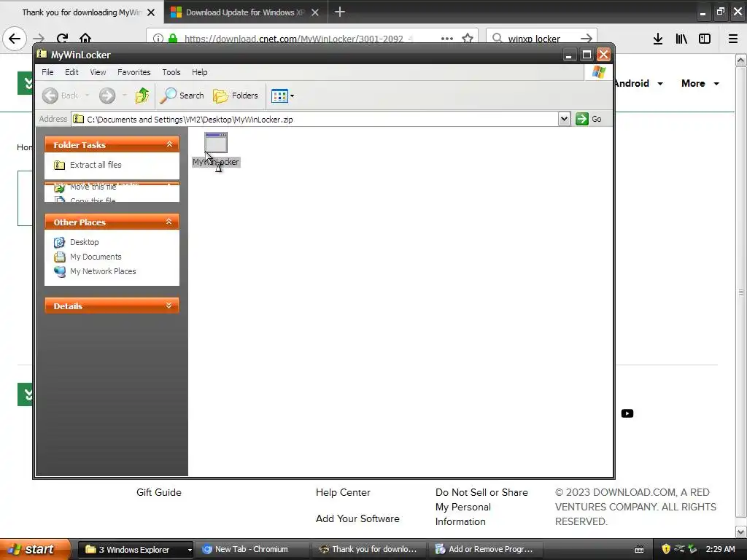This screenshot has height=560, width=747.
Task: Open the 3 Windows Explorer taskbar group
Action: pyautogui.click(x=135, y=550)
